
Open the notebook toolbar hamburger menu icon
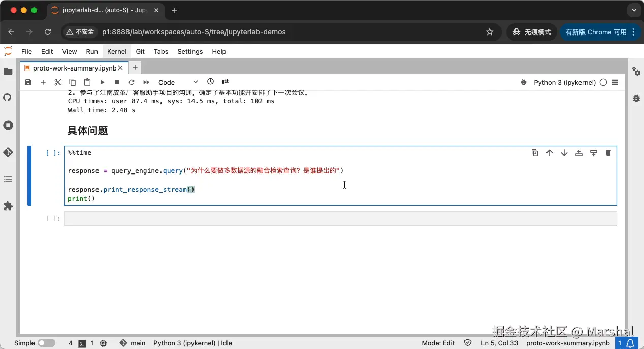pyautogui.click(x=615, y=82)
